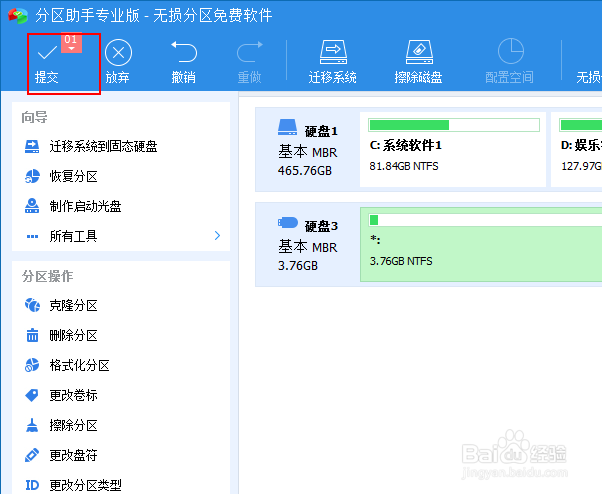This screenshot has height=494, width=602.
Task: Choose 迁移系统到固态硬盘 text link
Action: pos(103,146)
